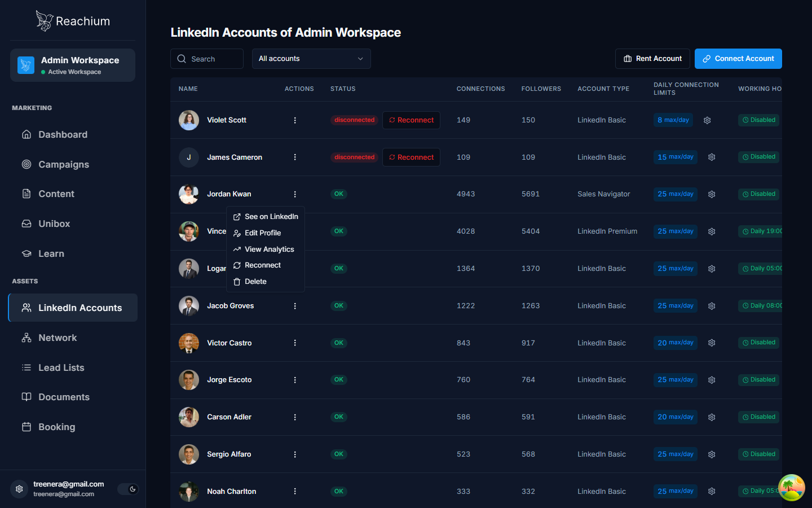The width and height of the screenshot is (812, 508).
Task: Expand the All accounts filter dropdown
Action: (x=311, y=59)
